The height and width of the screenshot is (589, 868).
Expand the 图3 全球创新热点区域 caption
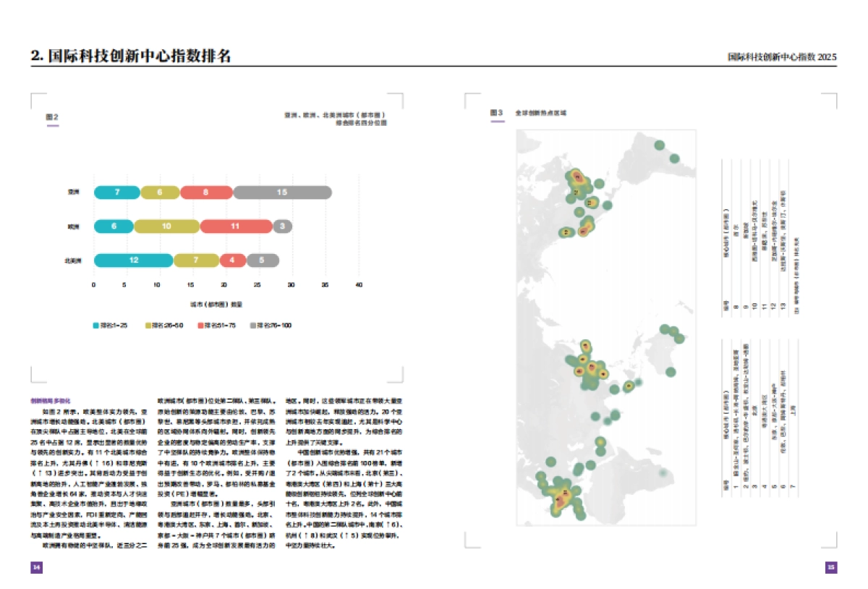542,112
